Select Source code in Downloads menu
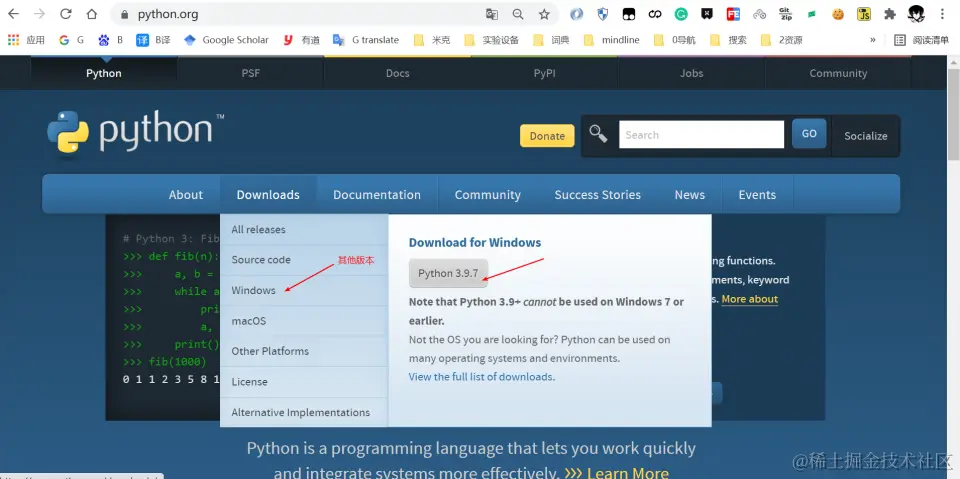 304,260
